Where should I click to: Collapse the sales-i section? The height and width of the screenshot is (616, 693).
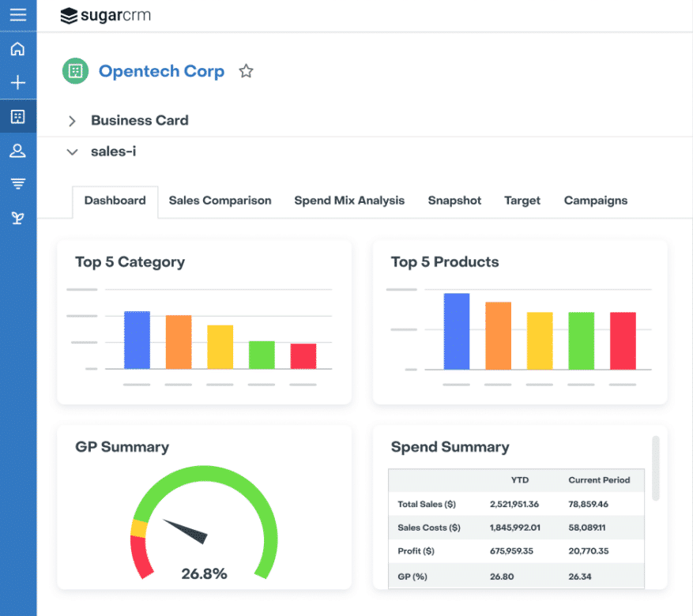point(72,152)
